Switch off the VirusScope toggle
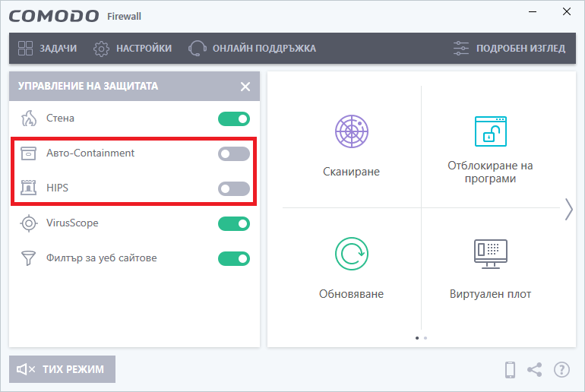This screenshot has height=392, width=585. [x=234, y=224]
